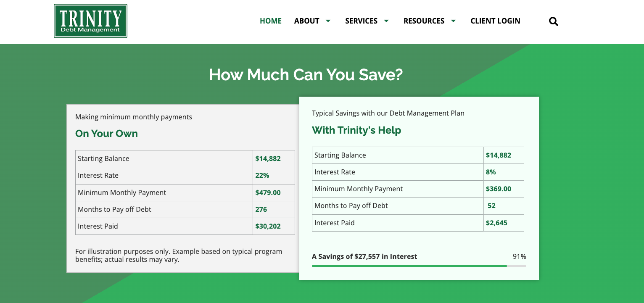Click "Typical Savings with our Debt Management Plan"
Image resolution: width=644 pixels, height=303 pixels.
click(x=388, y=113)
